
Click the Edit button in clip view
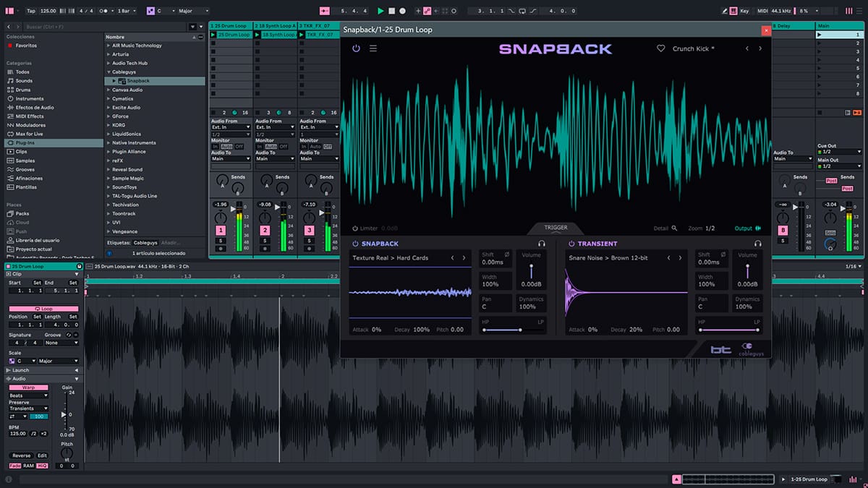(42, 455)
